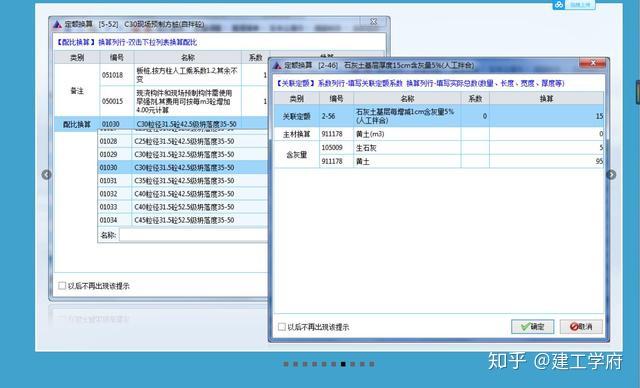Click the active black carousel dot
The width and height of the screenshot is (640, 388).
coord(343,364)
